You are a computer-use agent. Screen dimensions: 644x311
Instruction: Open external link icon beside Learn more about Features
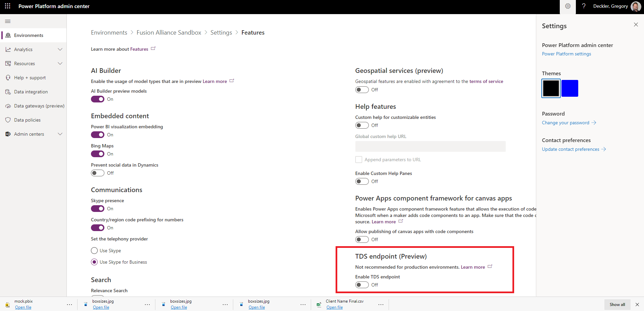click(x=153, y=49)
